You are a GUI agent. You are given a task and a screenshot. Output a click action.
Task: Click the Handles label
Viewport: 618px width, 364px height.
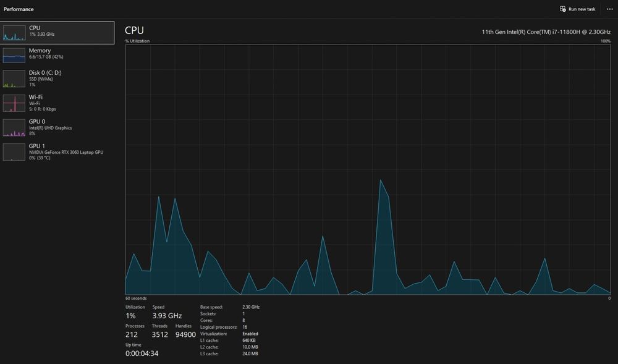(x=184, y=326)
